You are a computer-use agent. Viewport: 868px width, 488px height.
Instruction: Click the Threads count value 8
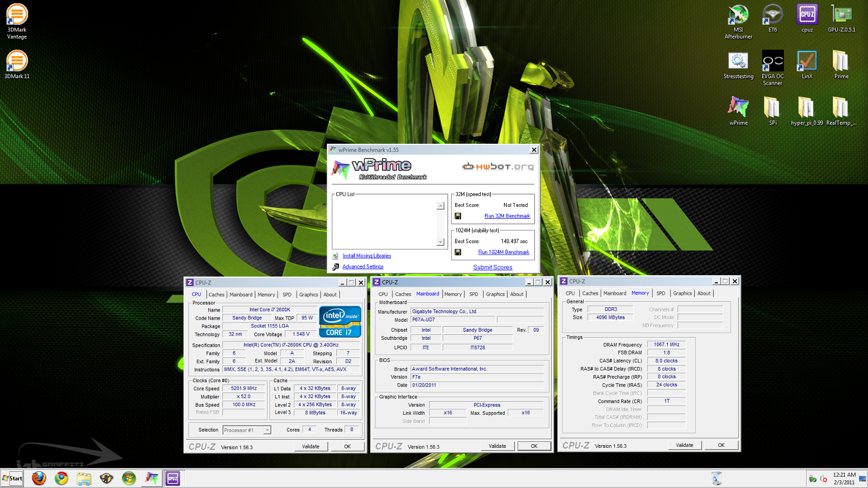[x=352, y=429]
